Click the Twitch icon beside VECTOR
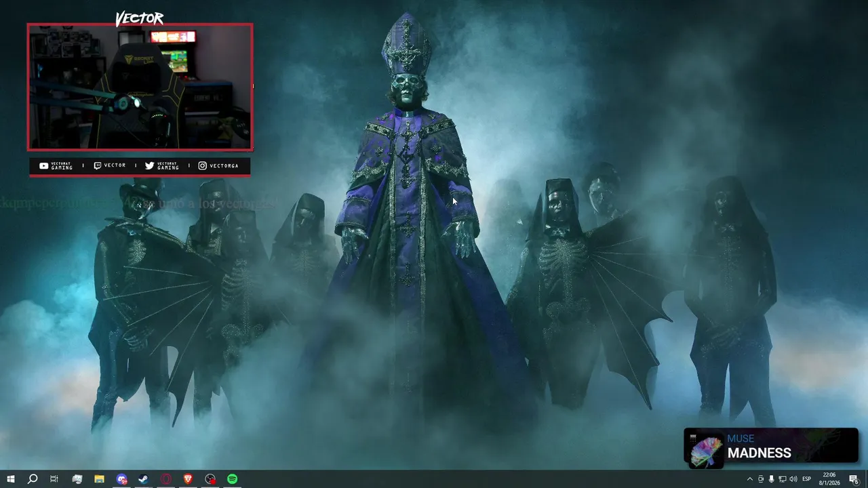The height and width of the screenshot is (488, 868). click(x=97, y=165)
